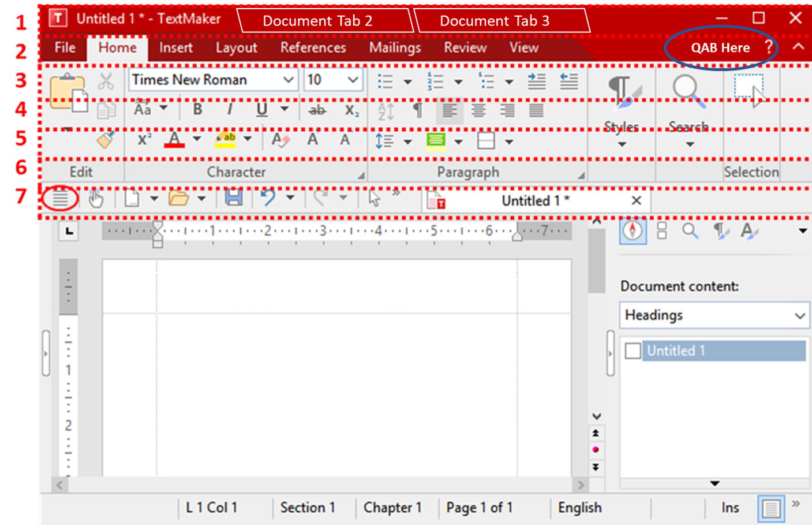
Task: Click the sidebar magnifier search icon
Action: point(690,231)
